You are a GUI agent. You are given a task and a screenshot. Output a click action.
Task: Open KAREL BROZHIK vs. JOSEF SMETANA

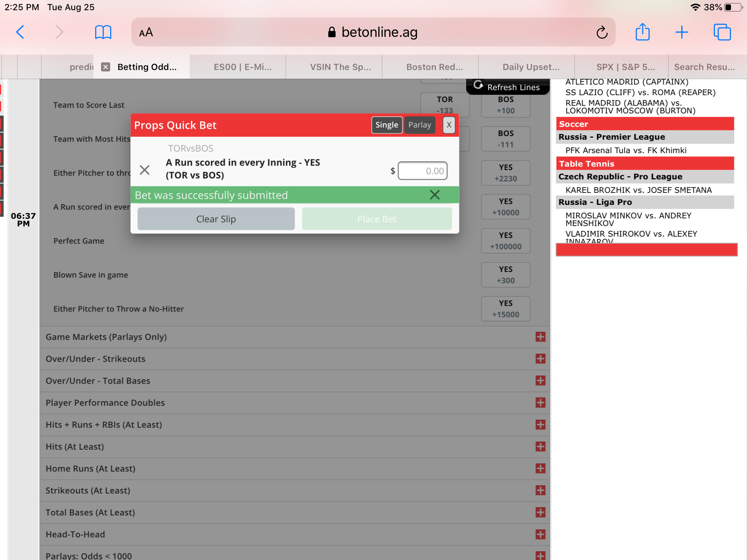pos(638,190)
